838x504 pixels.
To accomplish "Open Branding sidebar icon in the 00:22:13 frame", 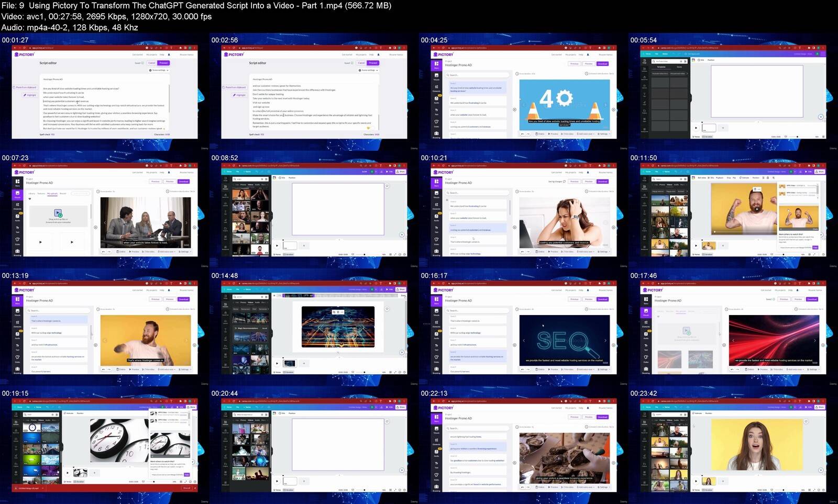I will point(436,488).
